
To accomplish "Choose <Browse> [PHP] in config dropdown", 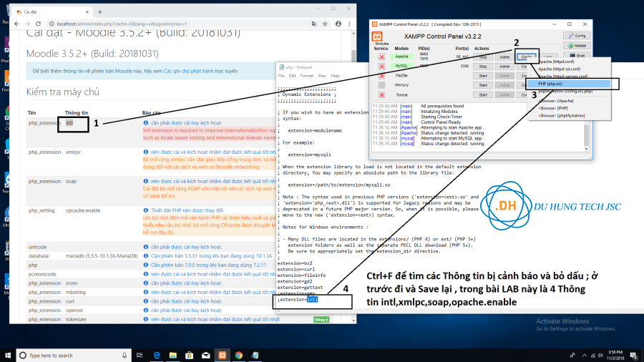I will pos(555,108).
